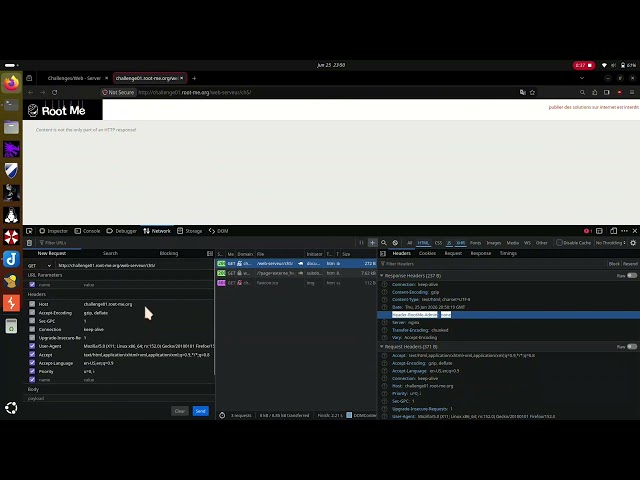Click the Block button
Viewport: 640px width, 480px height.
(x=614, y=264)
